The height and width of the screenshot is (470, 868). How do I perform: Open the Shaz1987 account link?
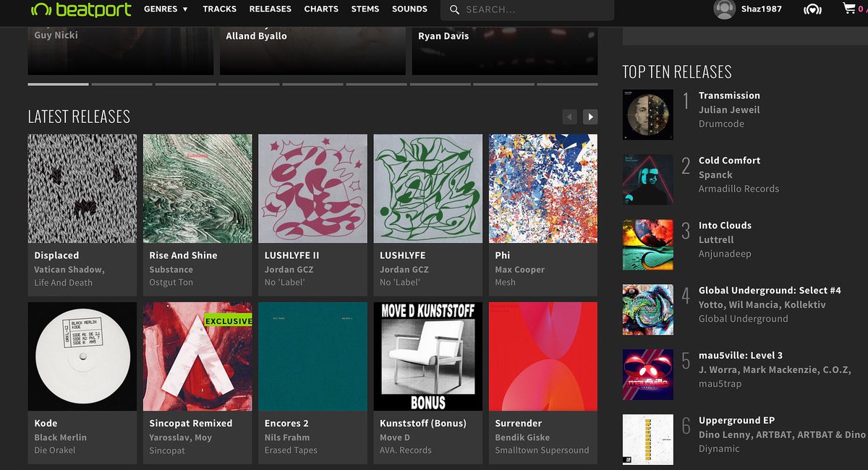coord(762,9)
